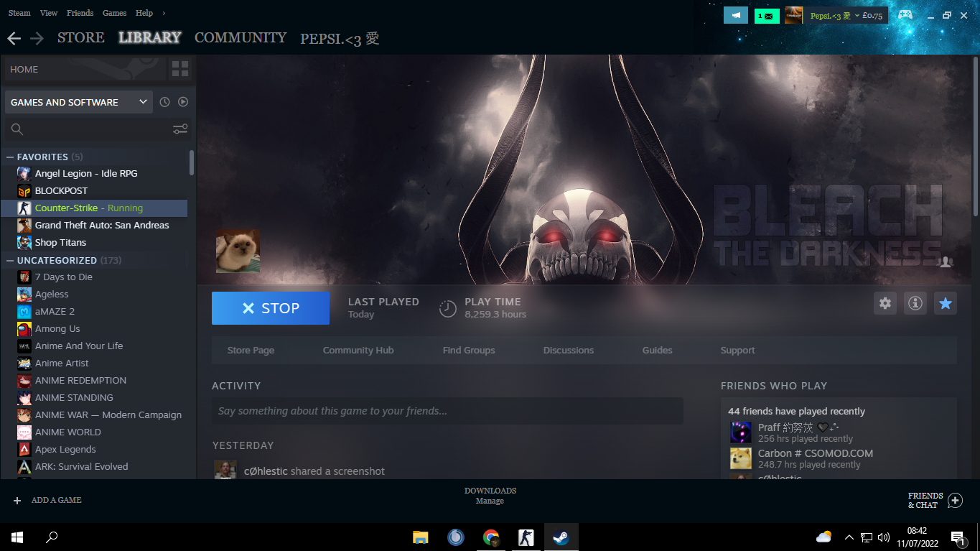Go to the COMMUNITY tab
The height and width of the screenshot is (551, 980).
click(241, 37)
